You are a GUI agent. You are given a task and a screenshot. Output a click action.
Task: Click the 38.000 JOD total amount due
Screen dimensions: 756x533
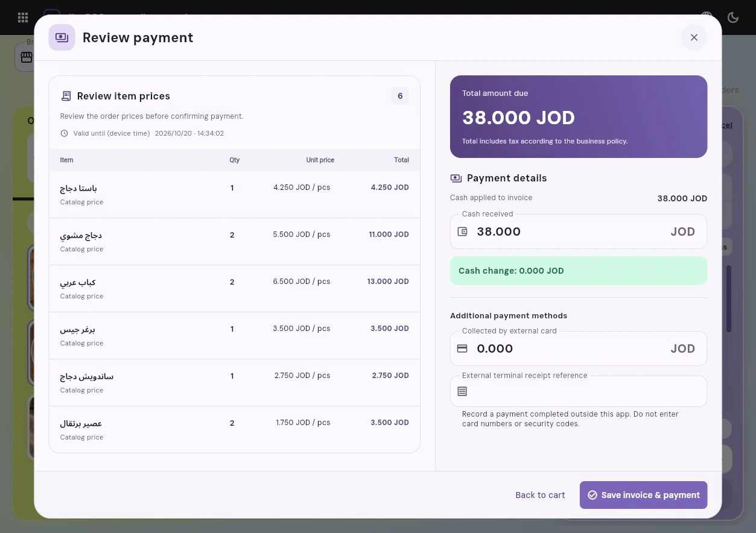(518, 118)
